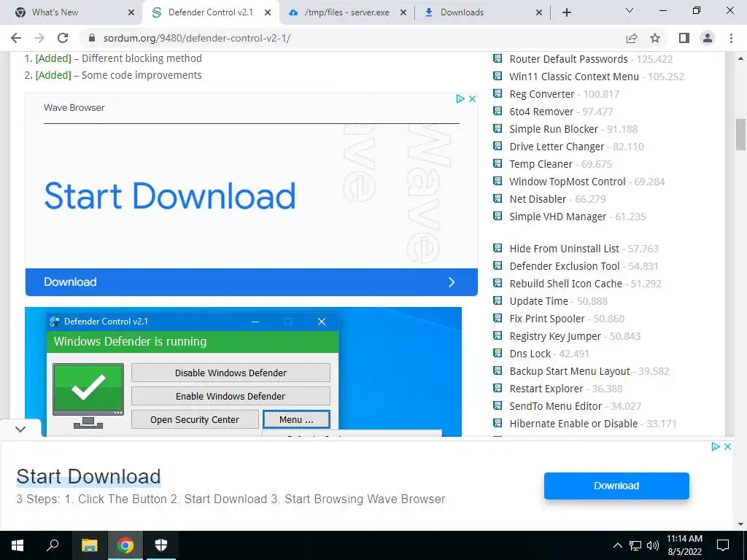Switch to the Downloads tab
This screenshot has width=747, height=560.
coord(483,12)
